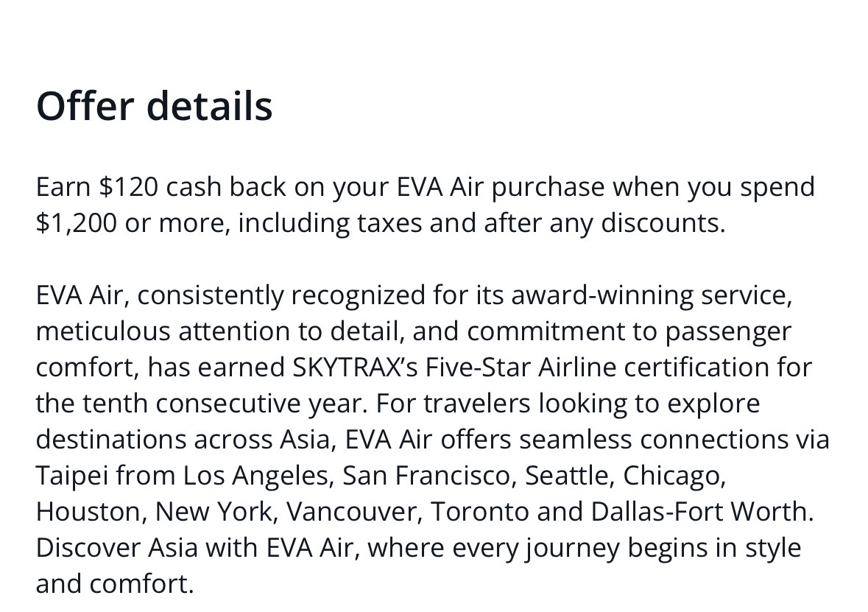This screenshot has height=612, width=868.
Task: Click the word "meticulous"
Action: 102,331
